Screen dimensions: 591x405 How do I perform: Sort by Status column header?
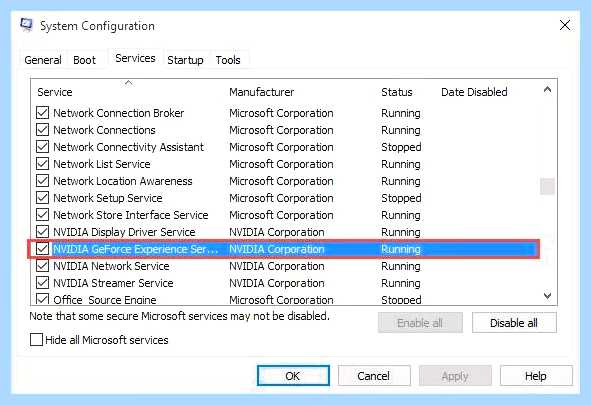pos(397,92)
